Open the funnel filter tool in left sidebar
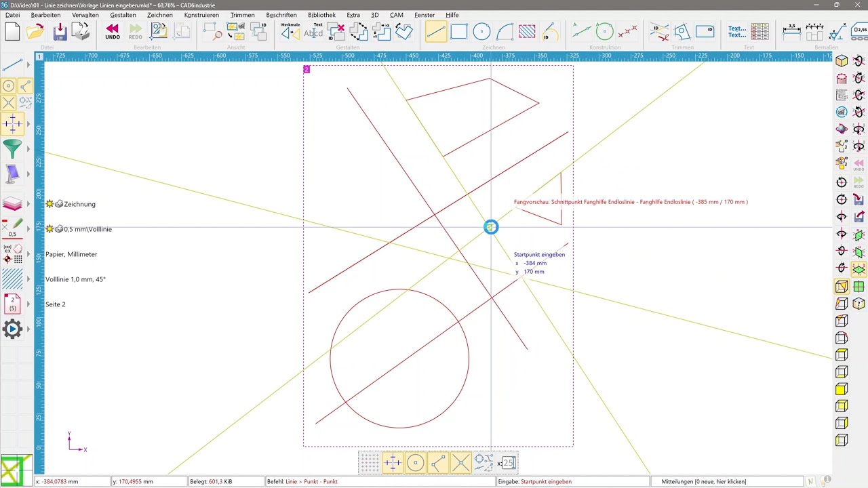 tap(12, 148)
